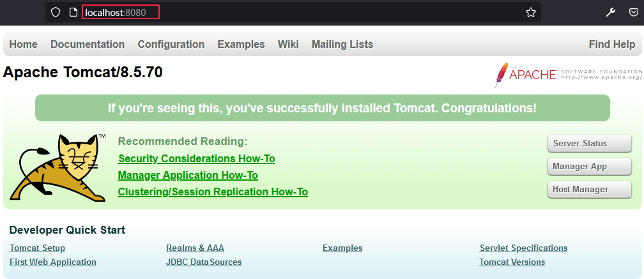
Task: Click the Developer Quick Start heading
Action: tap(67, 230)
